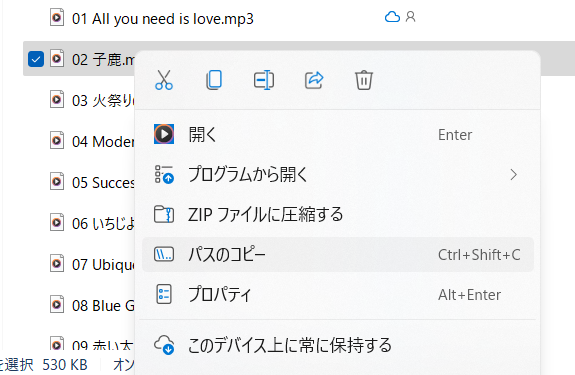Uncheck the checkbox for 02 子鹿 file
This screenshot has height=375, width=575.
click(x=36, y=59)
